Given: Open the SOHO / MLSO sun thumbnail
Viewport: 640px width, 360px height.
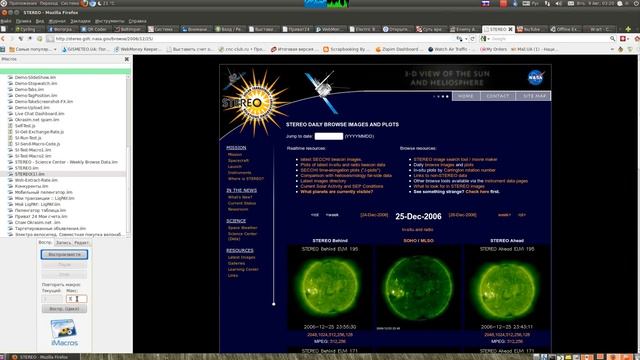Looking at the screenshot, I should click(418, 287).
